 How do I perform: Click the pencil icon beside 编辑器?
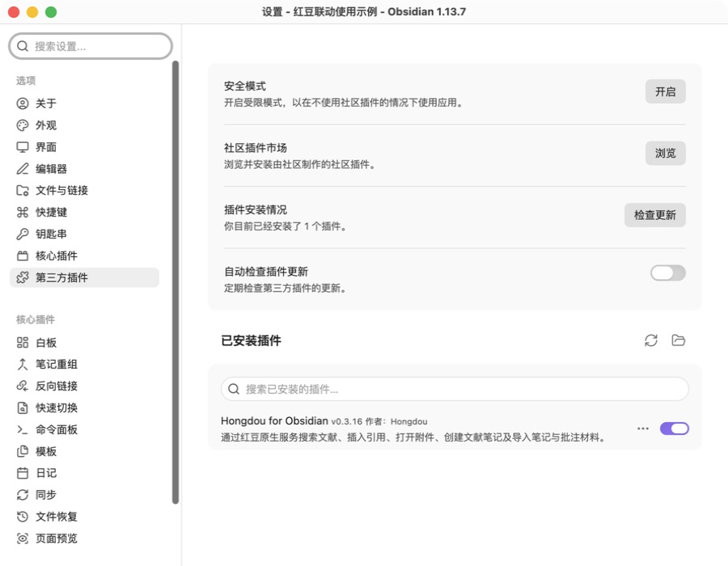23,169
